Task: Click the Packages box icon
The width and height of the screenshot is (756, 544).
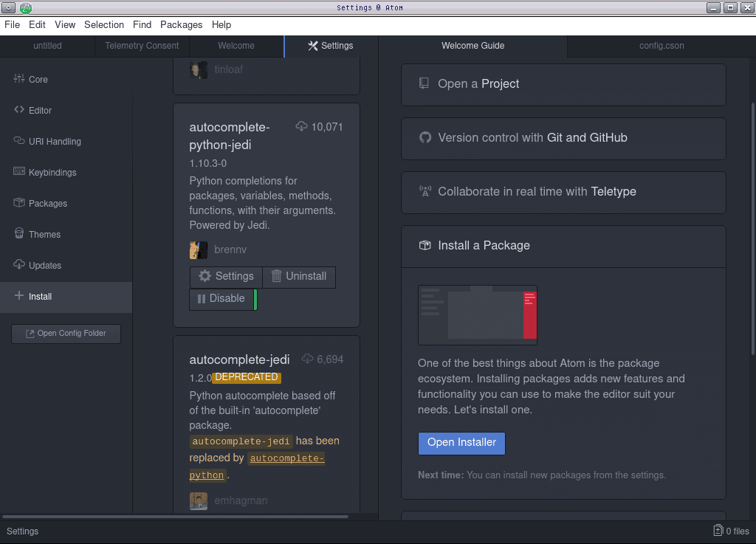Action: tap(18, 203)
